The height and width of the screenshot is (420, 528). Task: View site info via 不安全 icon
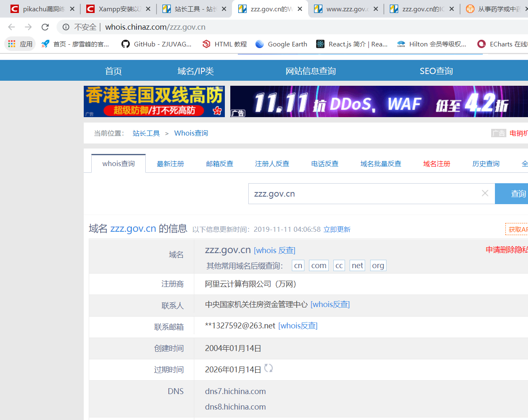click(66, 27)
